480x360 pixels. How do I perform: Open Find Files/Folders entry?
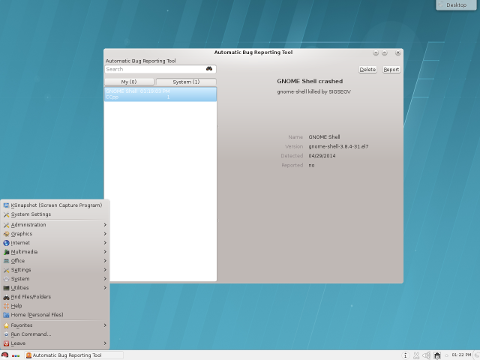56,297
